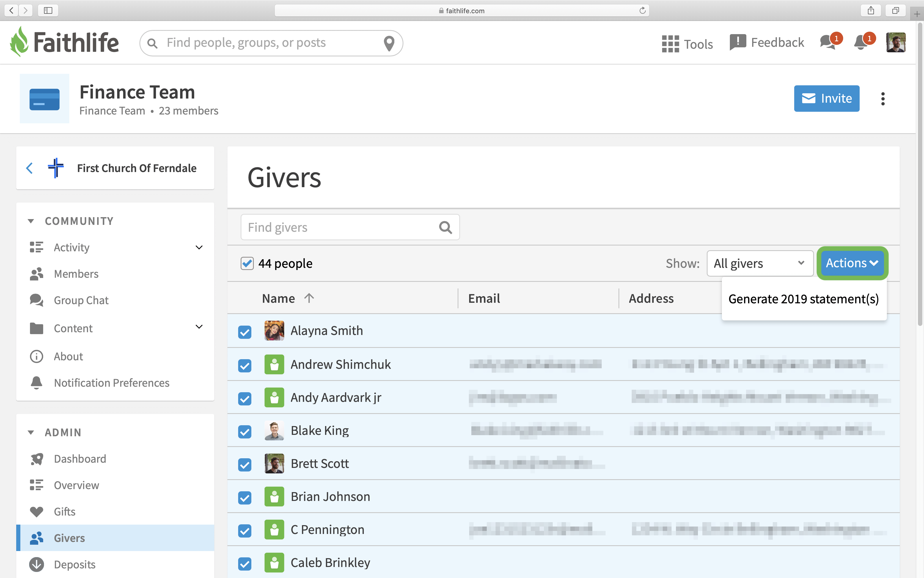Click the Email column header

[484, 298]
